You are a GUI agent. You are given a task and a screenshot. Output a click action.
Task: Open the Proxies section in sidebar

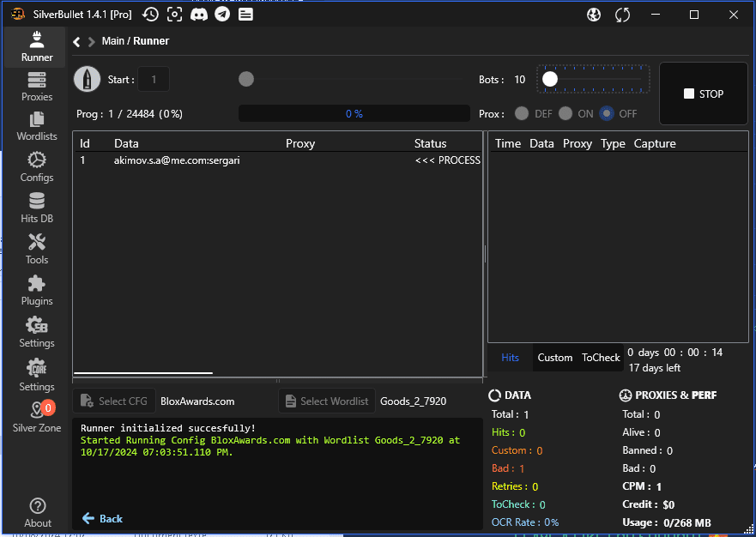pos(37,87)
